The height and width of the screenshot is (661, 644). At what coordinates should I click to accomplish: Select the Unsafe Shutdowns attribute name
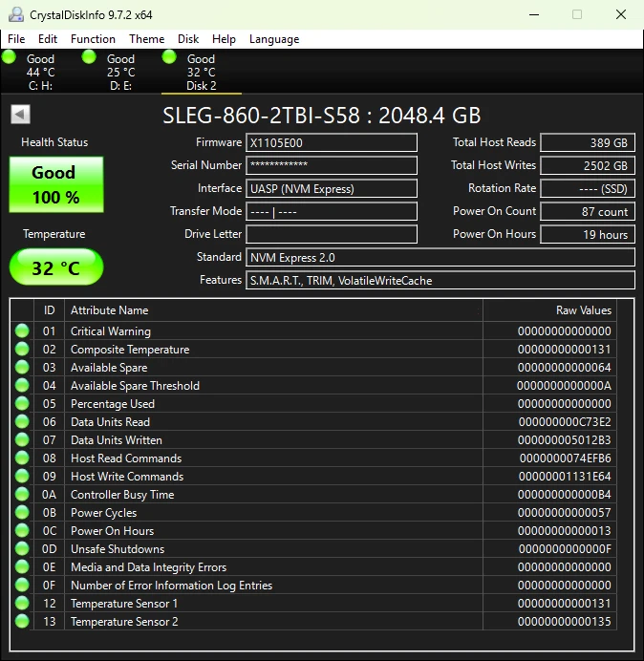point(118,549)
